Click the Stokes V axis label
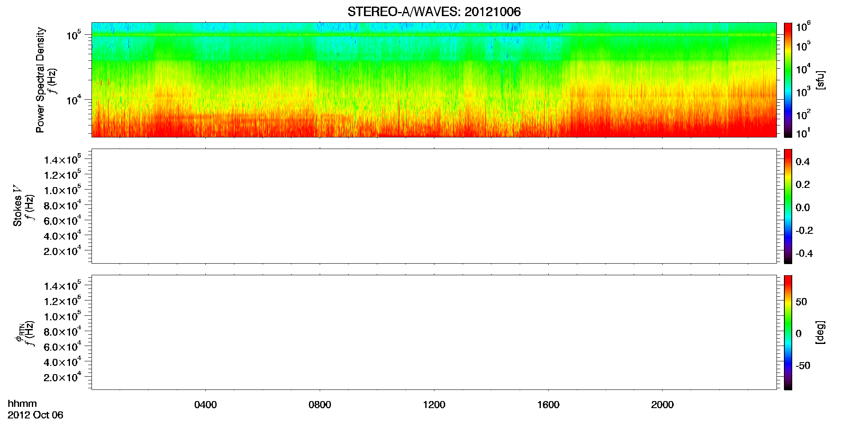Screen dimensions: 868x447 coord(17,206)
